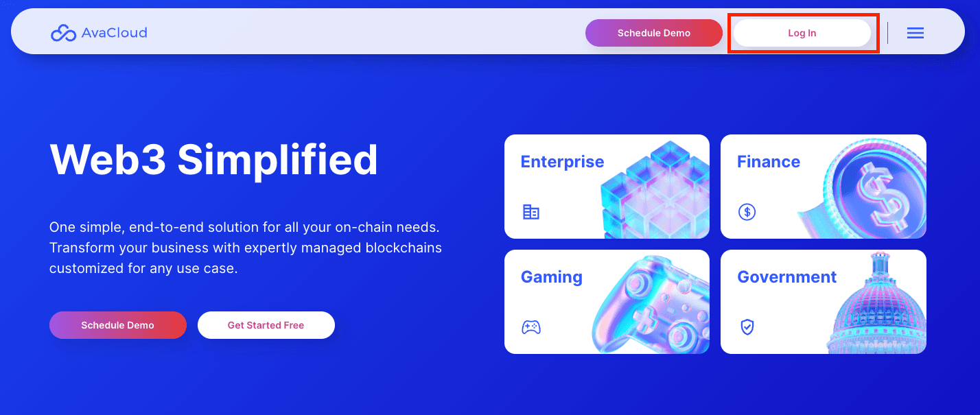980x415 pixels.
Task: Click the Log In button
Action: tap(802, 33)
